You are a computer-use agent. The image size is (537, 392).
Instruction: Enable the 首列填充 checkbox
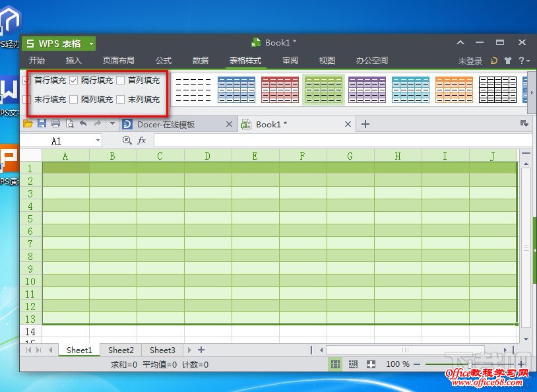point(121,81)
